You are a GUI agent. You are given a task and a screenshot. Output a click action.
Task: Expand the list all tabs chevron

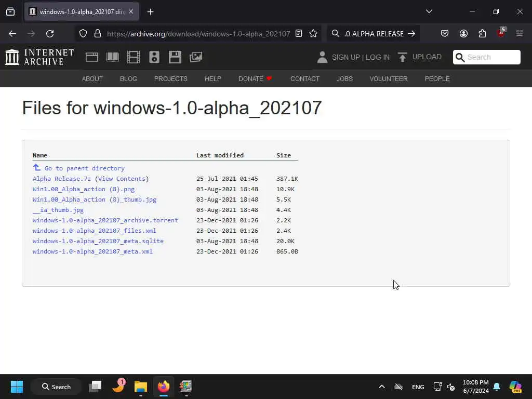click(x=429, y=11)
